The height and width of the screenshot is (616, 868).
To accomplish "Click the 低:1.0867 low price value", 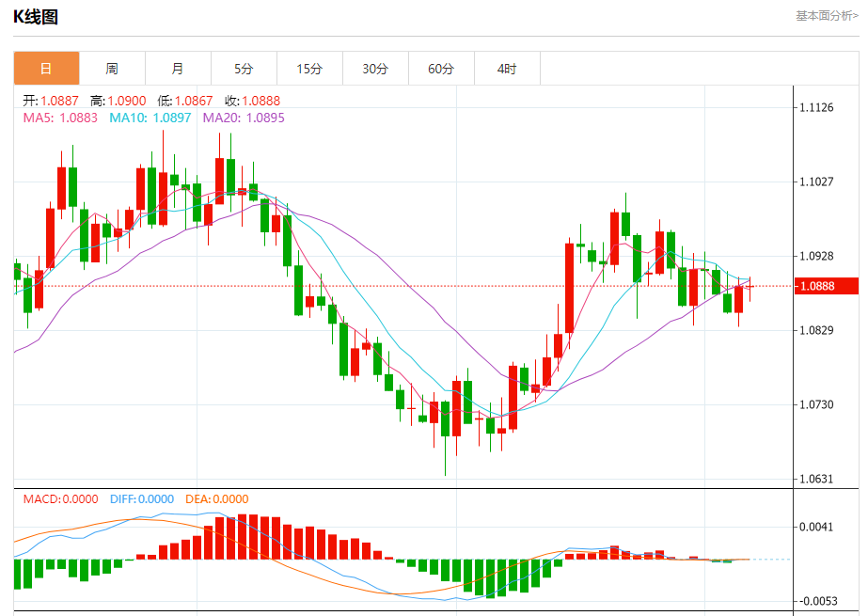I will (x=185, y=101).
